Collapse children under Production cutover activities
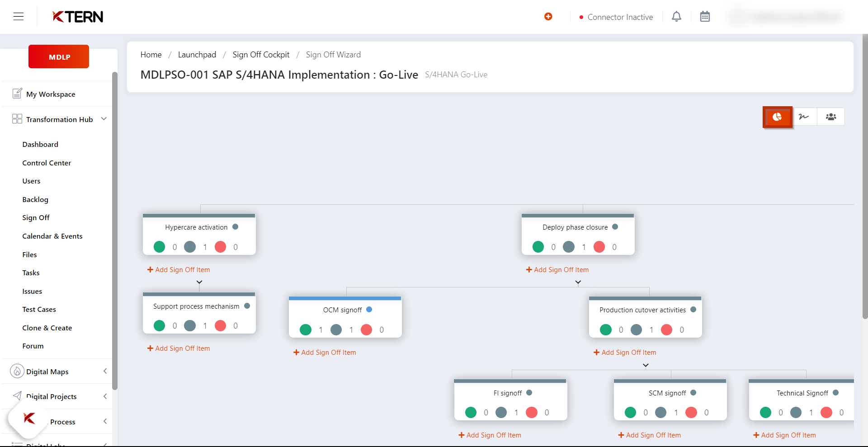Image resolution: width=868 pixels, height=447 pixels. tap(646, 365)
